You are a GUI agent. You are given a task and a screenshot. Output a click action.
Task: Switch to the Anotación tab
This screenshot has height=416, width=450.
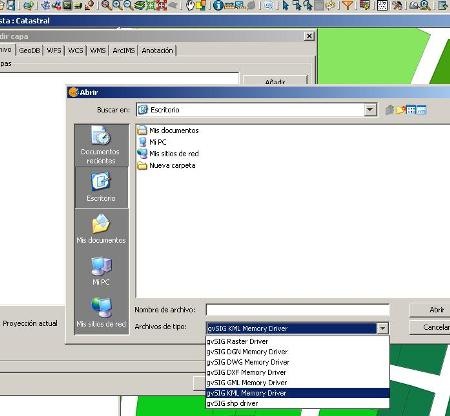click(157, 50)
